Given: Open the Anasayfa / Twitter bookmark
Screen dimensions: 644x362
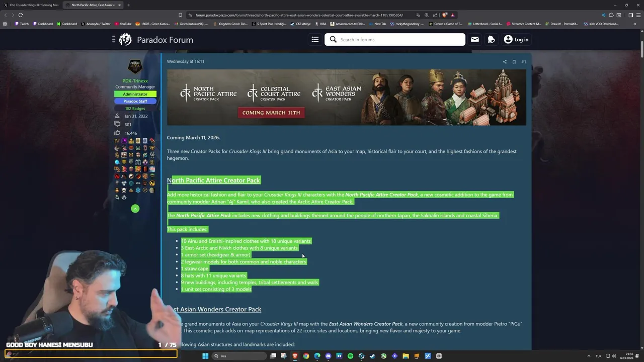Looking at the screenshot, I should point(96,24).
